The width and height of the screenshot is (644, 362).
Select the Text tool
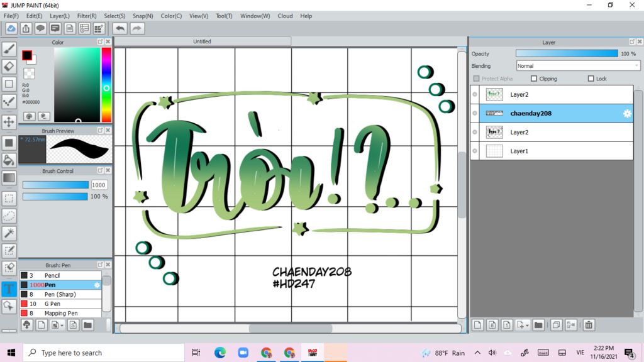pos(9,288)
